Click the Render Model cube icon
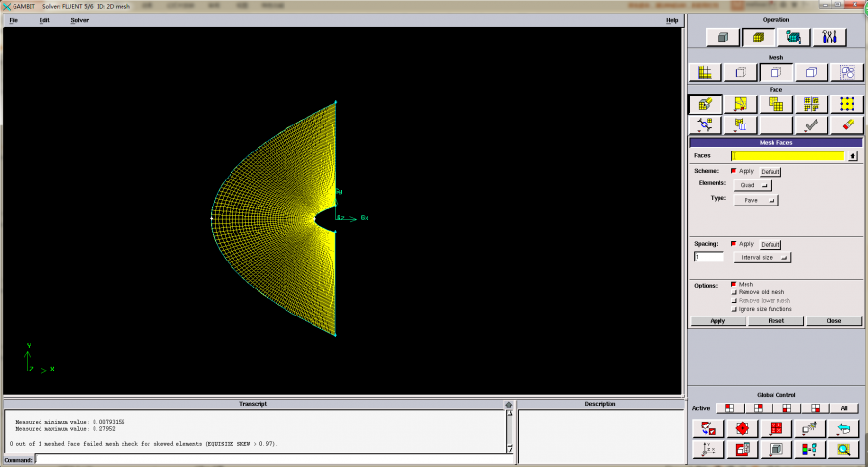The height and width of the screenshot is (467, 868). point(776,450)
